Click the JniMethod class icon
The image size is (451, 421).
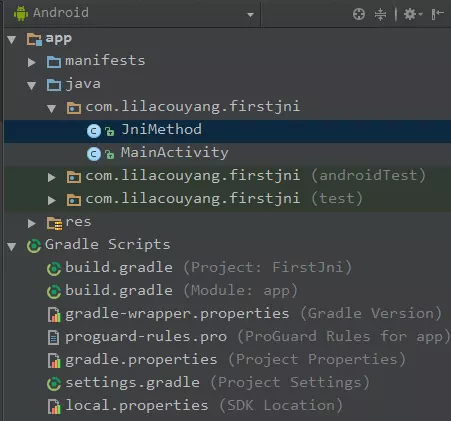[94, 131]
